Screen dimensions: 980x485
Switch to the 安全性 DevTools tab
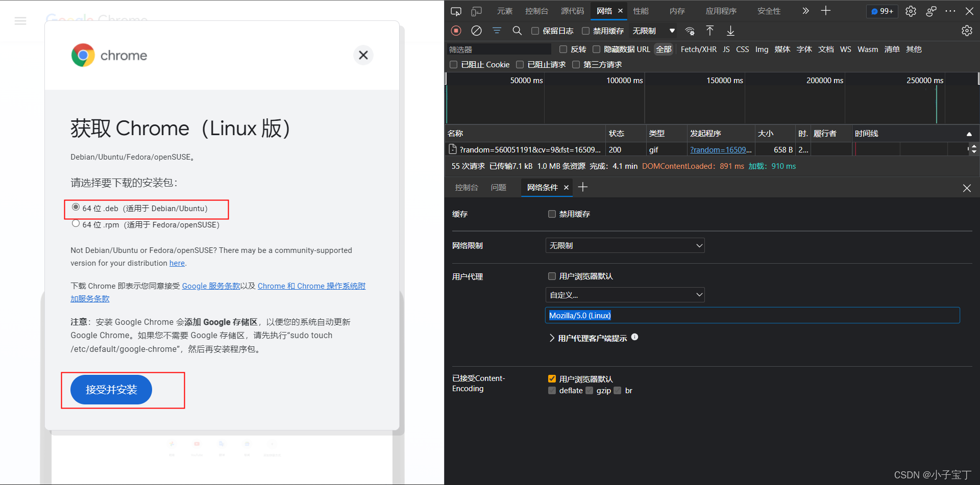769,11
